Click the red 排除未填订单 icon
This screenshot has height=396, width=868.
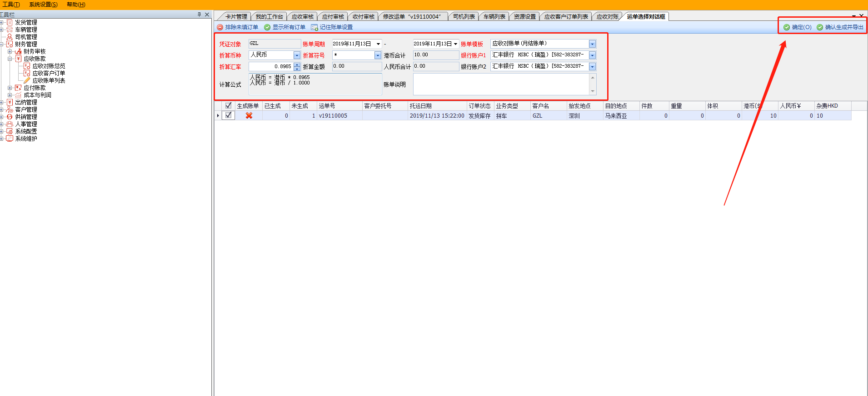(x=220, y=27)
